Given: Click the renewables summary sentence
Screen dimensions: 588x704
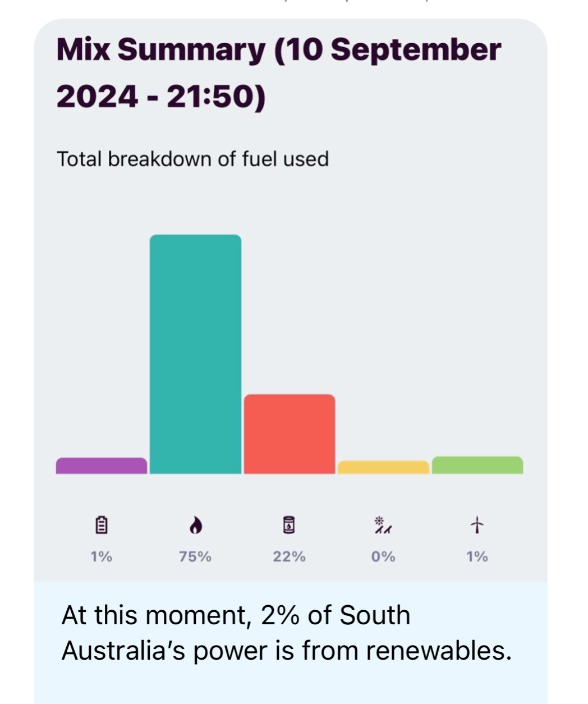Looking at the screenshot, I should [287, 633].
